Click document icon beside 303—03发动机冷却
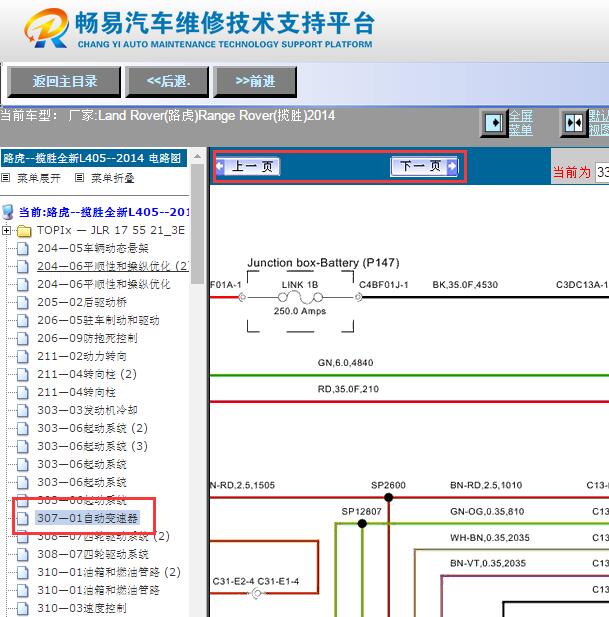The width and height of the screenshot is (609, 617). tap(23, 410)
